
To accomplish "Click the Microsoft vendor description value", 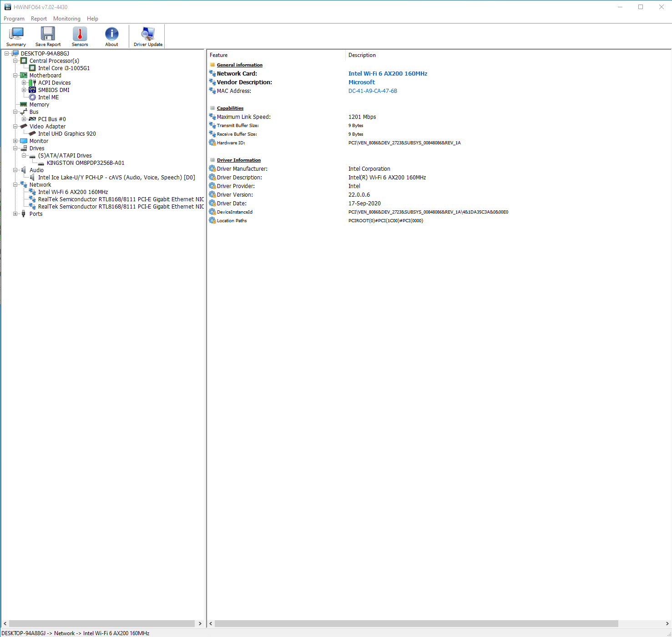I will pos(362,82).
